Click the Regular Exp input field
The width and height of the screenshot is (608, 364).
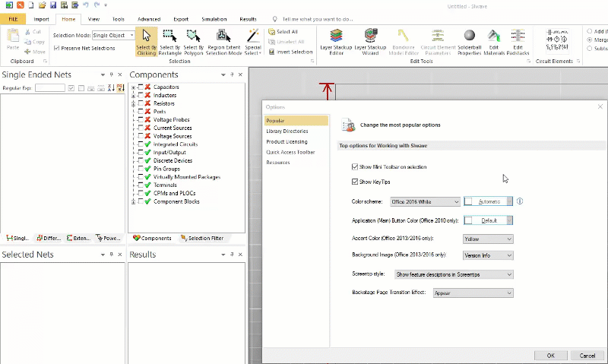pos(49,88)
